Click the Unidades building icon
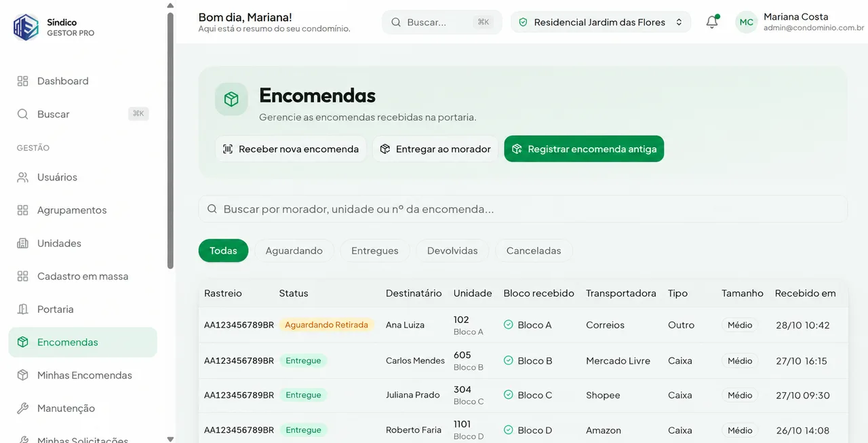Viewport: 868px width, 443px height. point(23,243)
